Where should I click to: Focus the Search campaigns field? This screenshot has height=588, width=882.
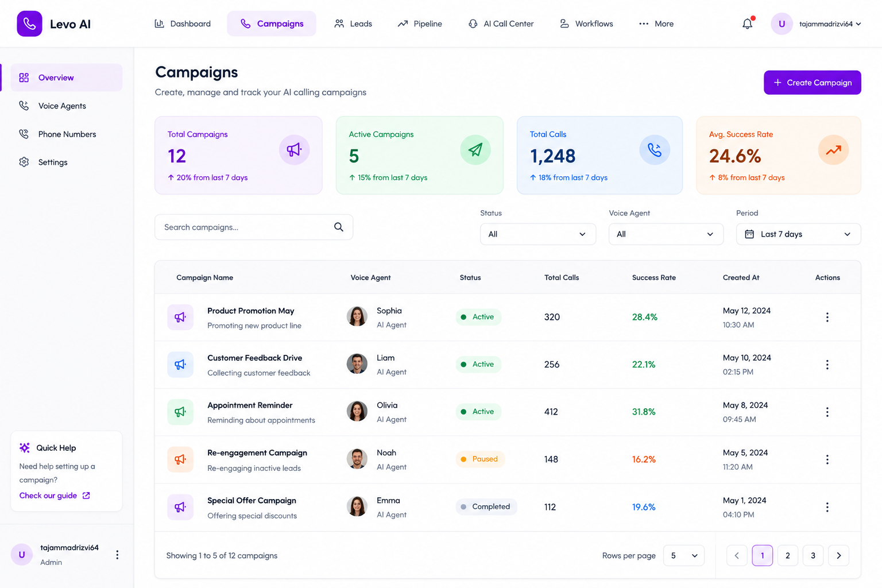click(254, 227)
